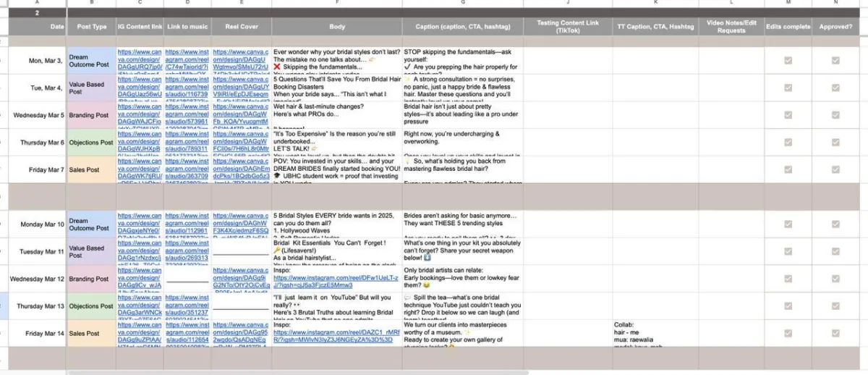The image size is (868, 375).
Task: Click TT Caption, CTA, Hashtag header
Action: tap(656, 27)
